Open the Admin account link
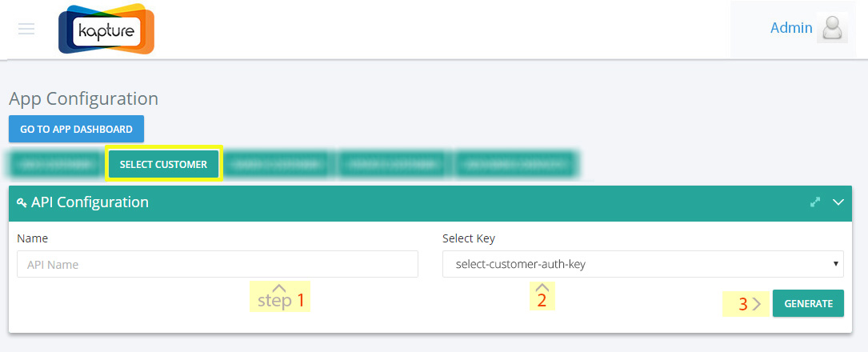This screenshot has height=352, width=868. 791,28
